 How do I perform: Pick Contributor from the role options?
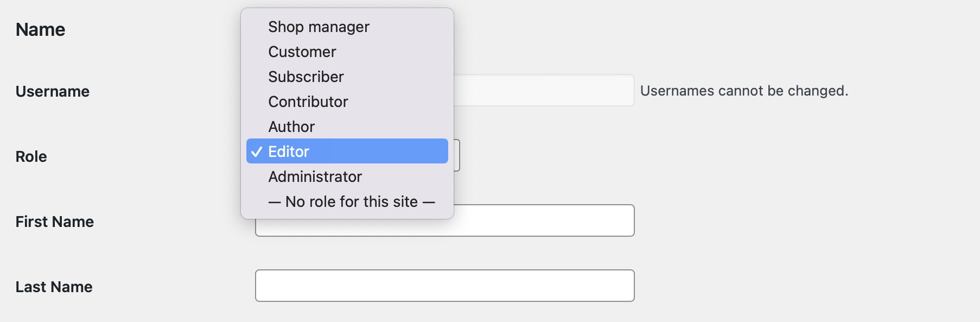click(x=308, y=102)
